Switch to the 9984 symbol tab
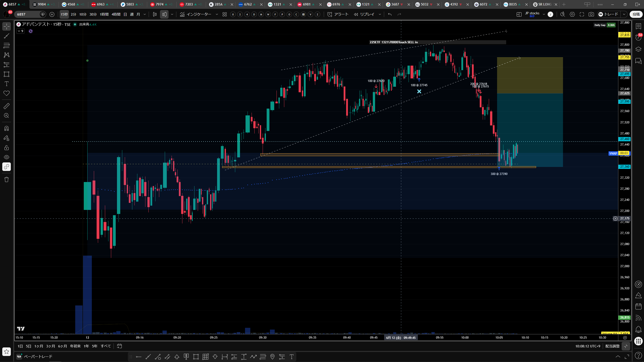 click(44, 4)
